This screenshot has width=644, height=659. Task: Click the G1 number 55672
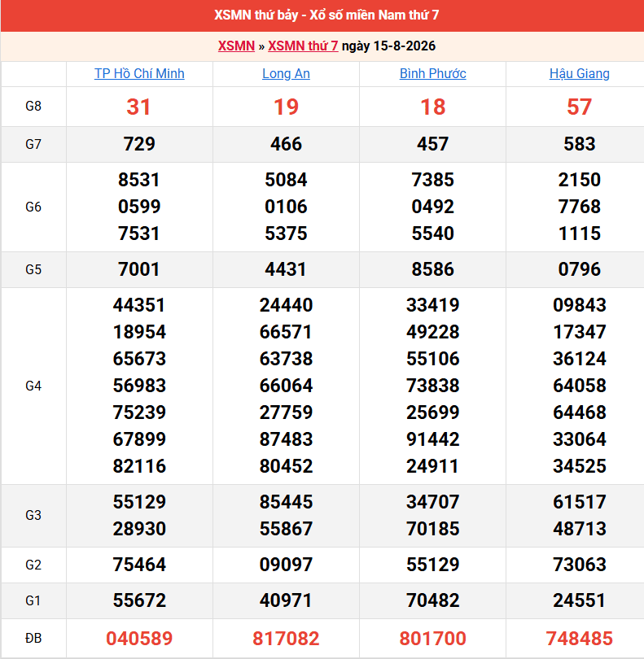(x=139, y=600)
